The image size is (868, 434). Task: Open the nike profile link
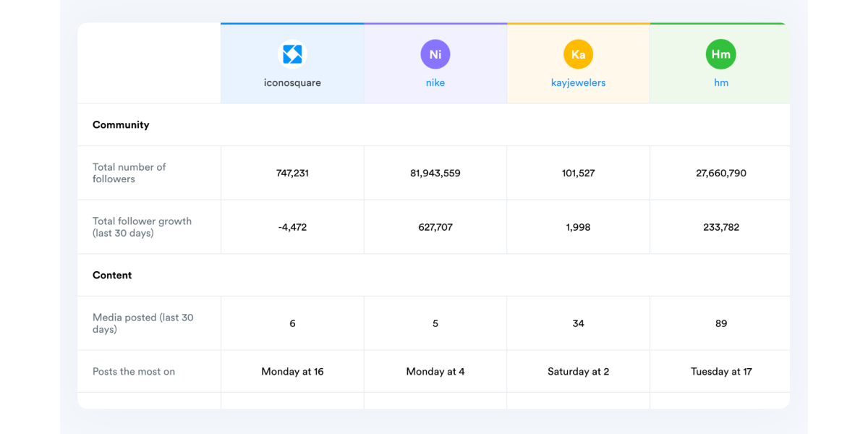pos(435,82)
